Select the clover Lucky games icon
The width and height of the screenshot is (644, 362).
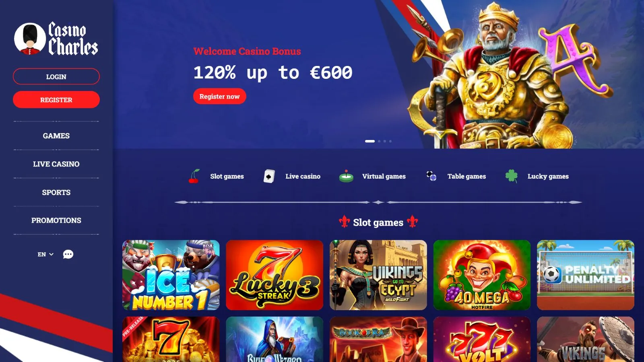coord(511,176)
